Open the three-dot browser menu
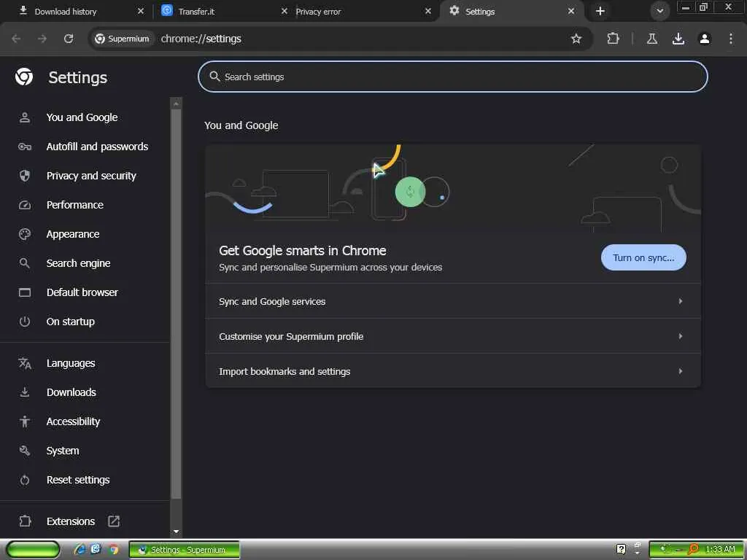Image resolution: width=747 pixels, height=560 pixels. click(x=731, y=39)
